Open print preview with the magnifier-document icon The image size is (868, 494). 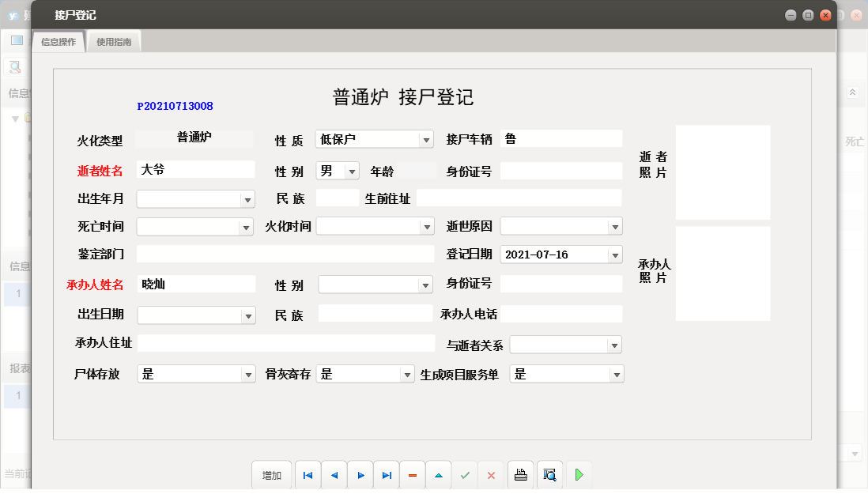(x=549, y=474)
